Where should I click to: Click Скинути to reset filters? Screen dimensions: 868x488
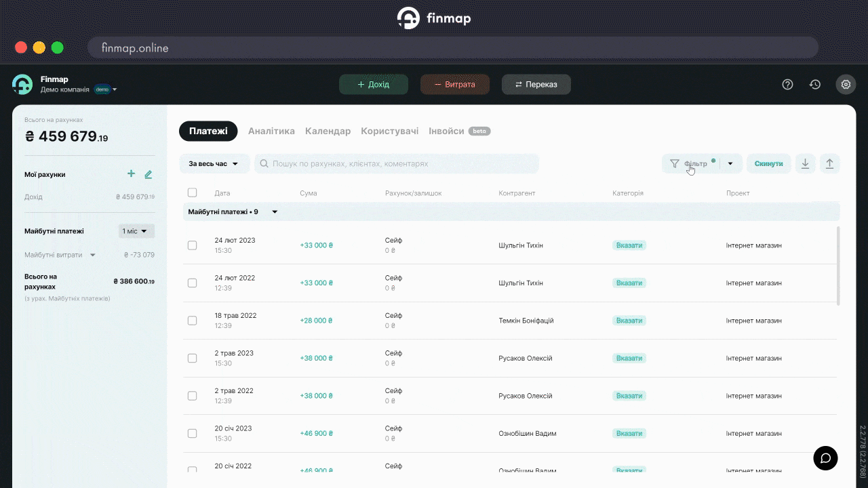[x=769, y=163]
